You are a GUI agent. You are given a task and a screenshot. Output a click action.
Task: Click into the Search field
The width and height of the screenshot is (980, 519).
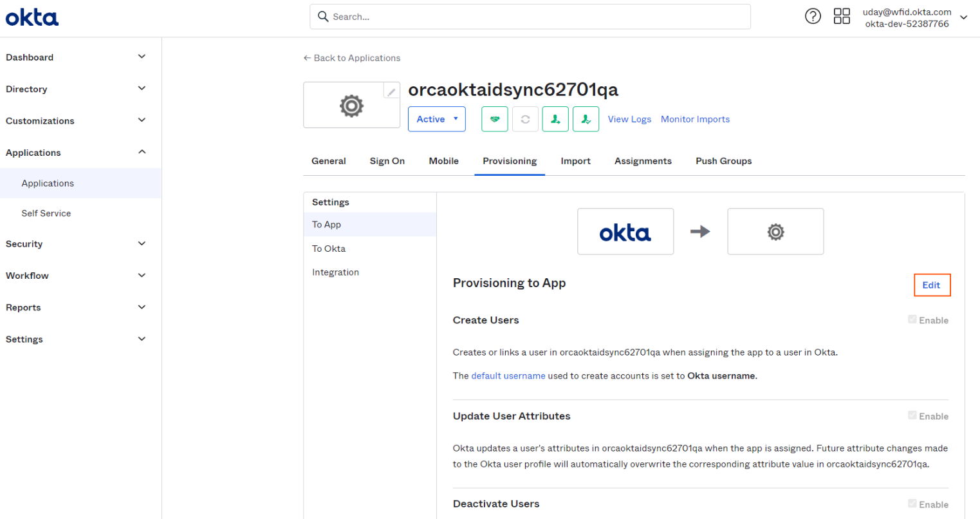tap(530, 17)
